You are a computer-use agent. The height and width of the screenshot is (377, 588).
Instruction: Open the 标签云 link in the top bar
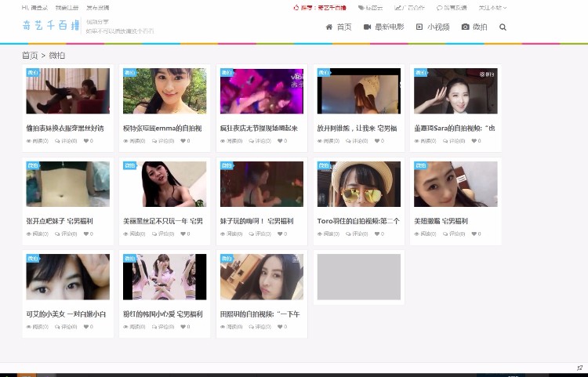[371, 8]
